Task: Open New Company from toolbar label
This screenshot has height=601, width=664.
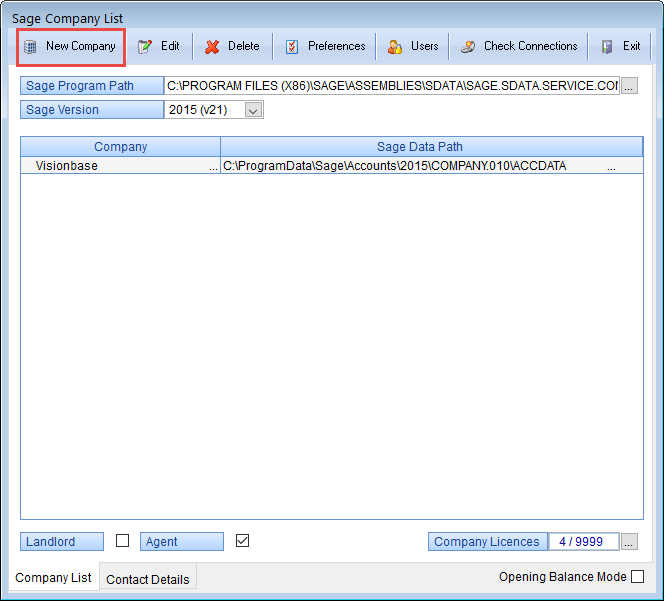Action: click(80, 46)
